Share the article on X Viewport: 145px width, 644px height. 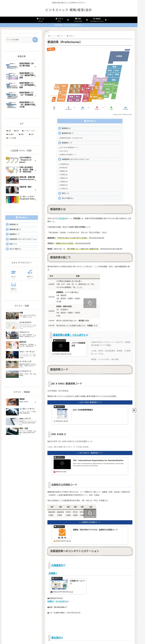pos(54,108)
